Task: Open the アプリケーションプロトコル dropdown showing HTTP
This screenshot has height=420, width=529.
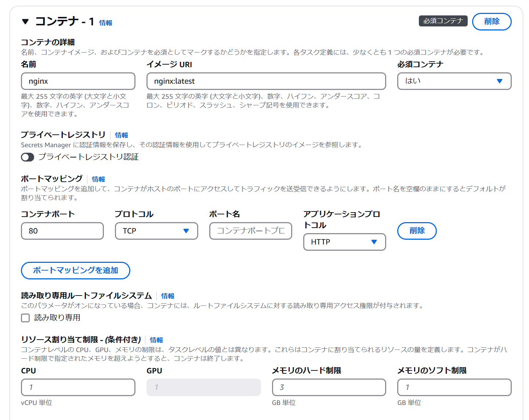Action: (344, 242)
